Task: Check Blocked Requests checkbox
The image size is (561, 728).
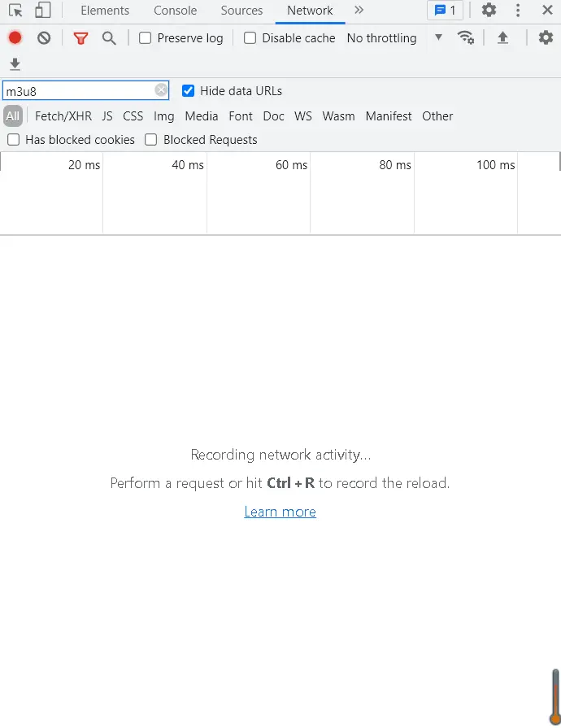Action: coord(150,140)
